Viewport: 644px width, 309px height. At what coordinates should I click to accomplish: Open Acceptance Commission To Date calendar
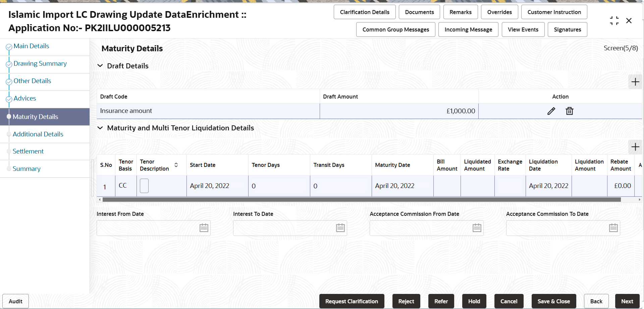pos(613,228)
